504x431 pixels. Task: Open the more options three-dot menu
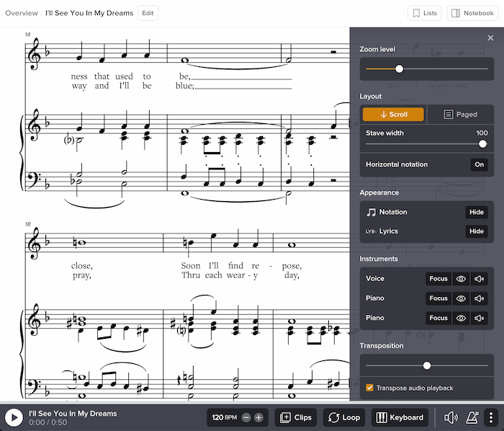pyautogui.click(x=491, y=417)
